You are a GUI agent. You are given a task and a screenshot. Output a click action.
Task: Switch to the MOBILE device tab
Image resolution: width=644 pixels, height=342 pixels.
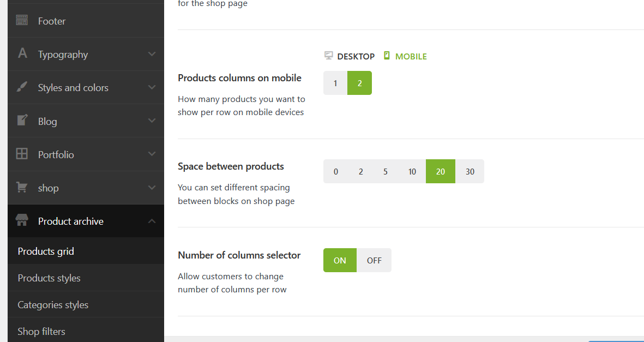tap(405, 56)
